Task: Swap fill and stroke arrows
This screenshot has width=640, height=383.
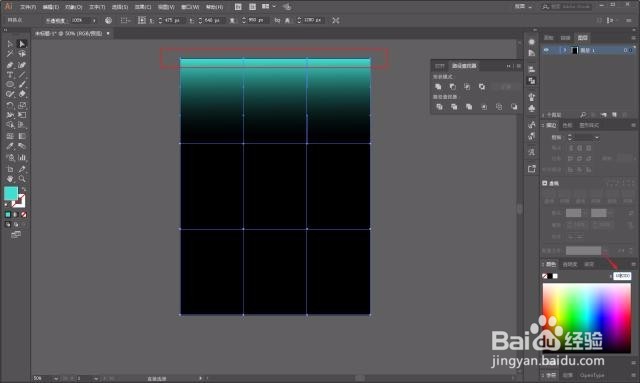Action: point(24,189)
